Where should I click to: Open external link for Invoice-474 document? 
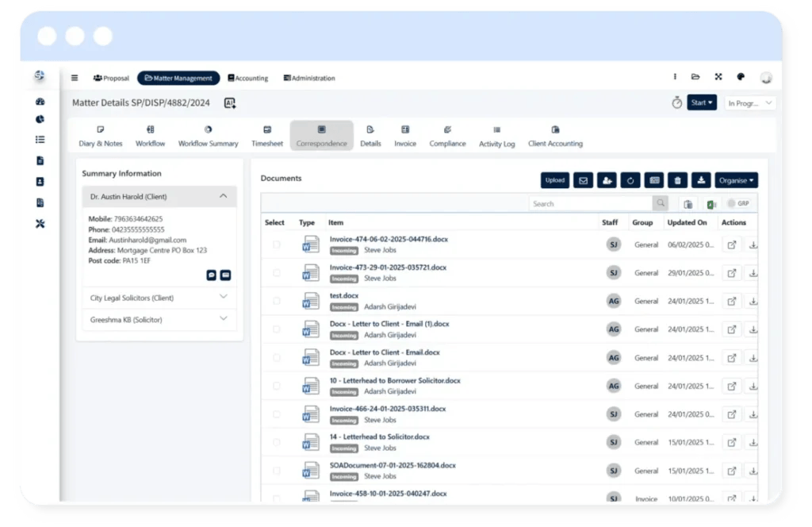731,245
